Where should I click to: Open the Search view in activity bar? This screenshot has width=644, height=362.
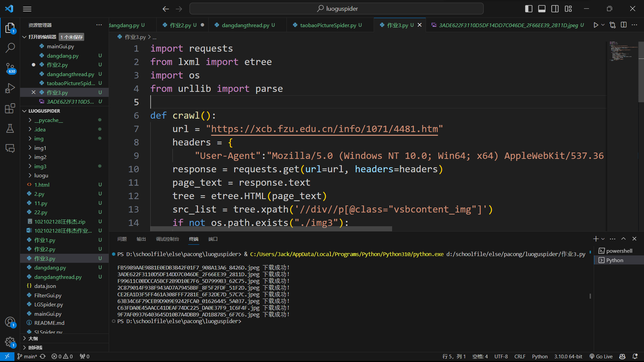click(x=10, y=48)
